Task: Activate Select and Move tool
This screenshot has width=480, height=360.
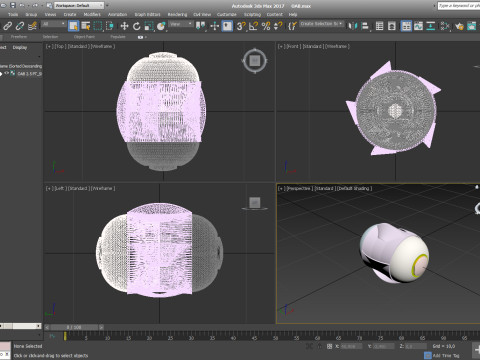Action: (124, 26)
